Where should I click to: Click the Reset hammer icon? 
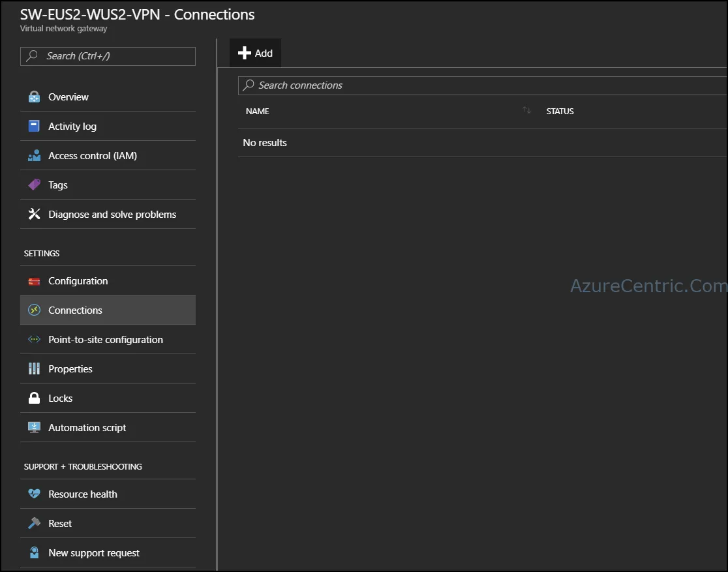(x=34, y=523)
